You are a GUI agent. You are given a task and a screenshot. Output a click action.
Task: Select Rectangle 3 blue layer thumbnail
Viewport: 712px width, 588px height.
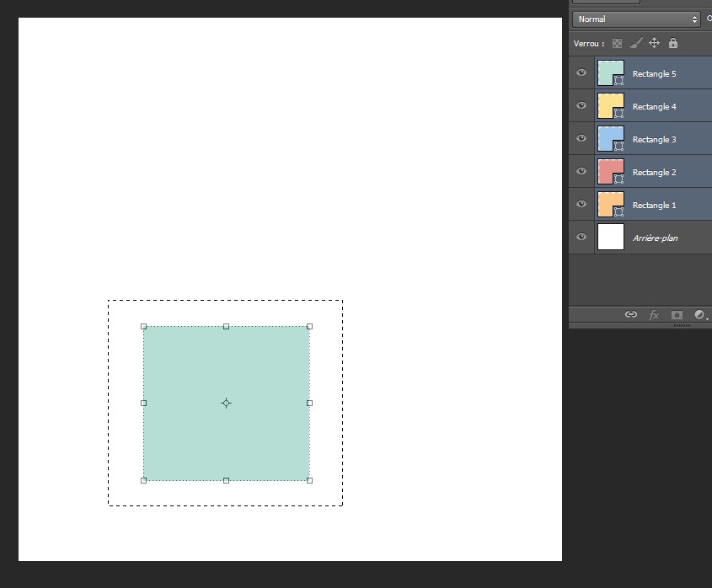611,139
